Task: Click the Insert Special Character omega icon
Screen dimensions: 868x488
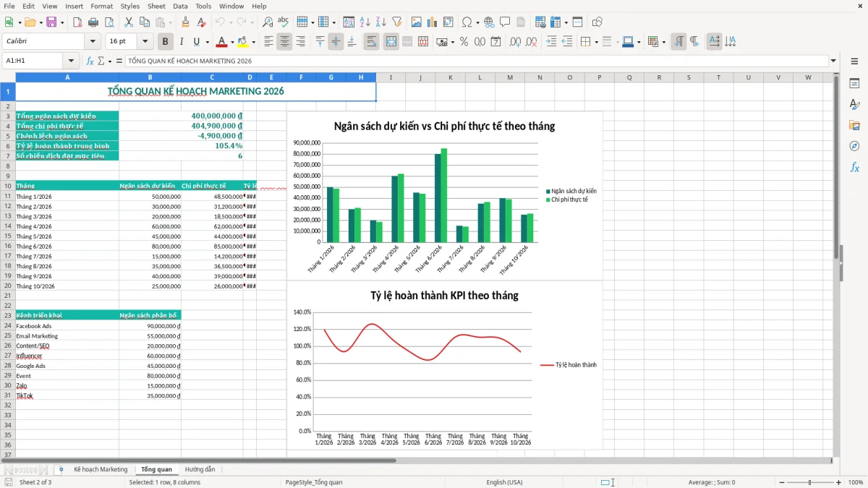Action: pyautogui.click(x=467, y=22)
